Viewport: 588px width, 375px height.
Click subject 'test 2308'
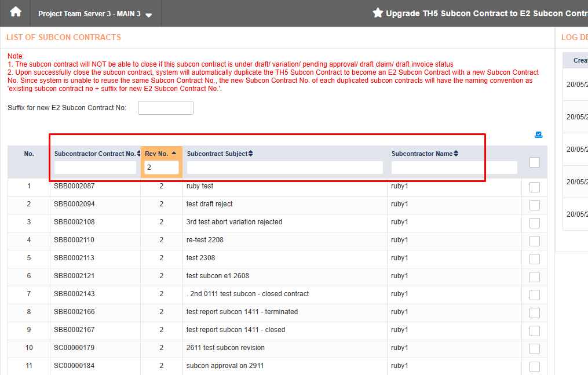pyautogui.click(x=200, y=258)
